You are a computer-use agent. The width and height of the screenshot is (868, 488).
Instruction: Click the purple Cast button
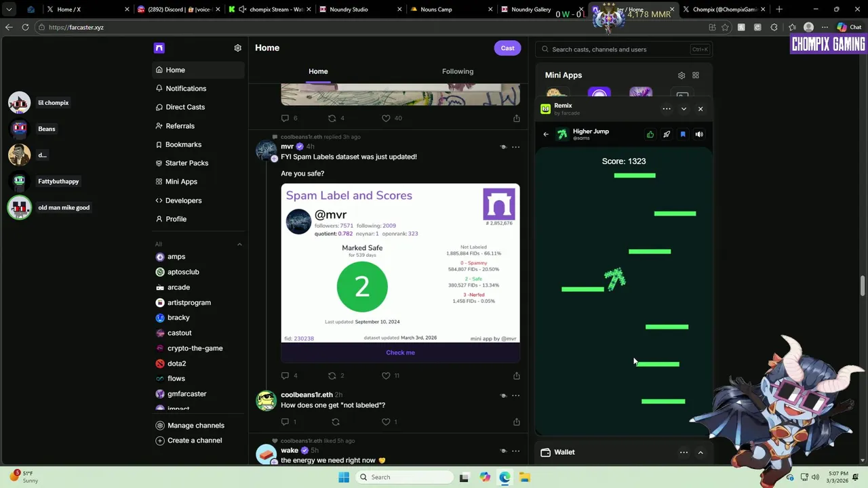(507, 48)
